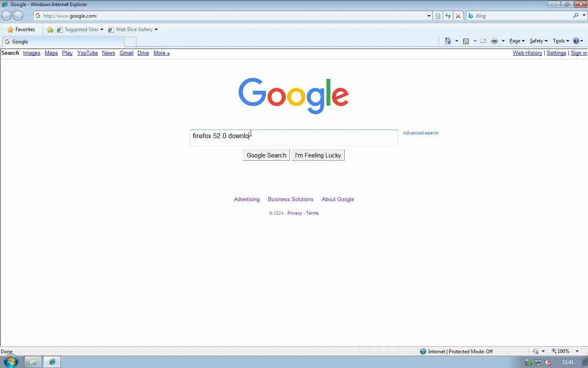588x368 pixels.
Task: Open the Safety menu
Action: coord(539,41)
